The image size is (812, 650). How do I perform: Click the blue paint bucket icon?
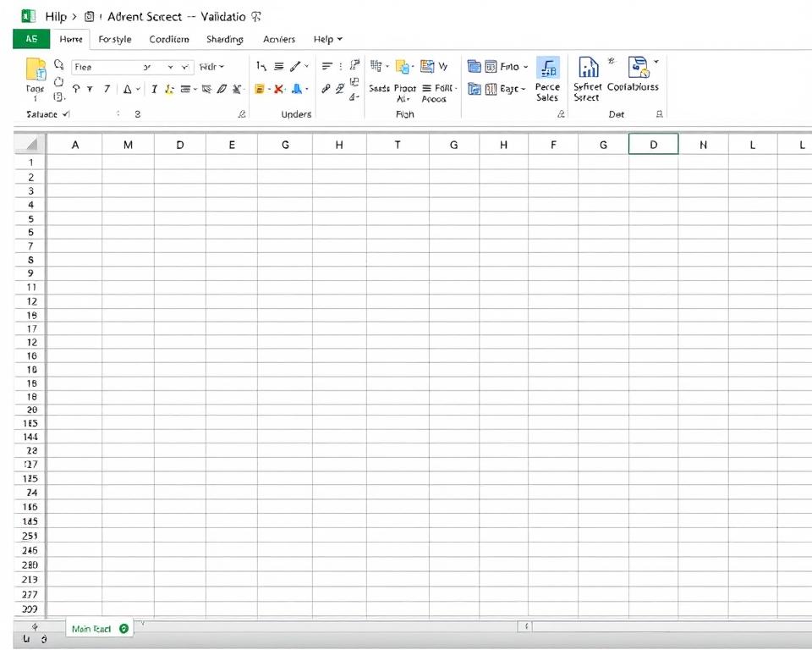[297, 89]
